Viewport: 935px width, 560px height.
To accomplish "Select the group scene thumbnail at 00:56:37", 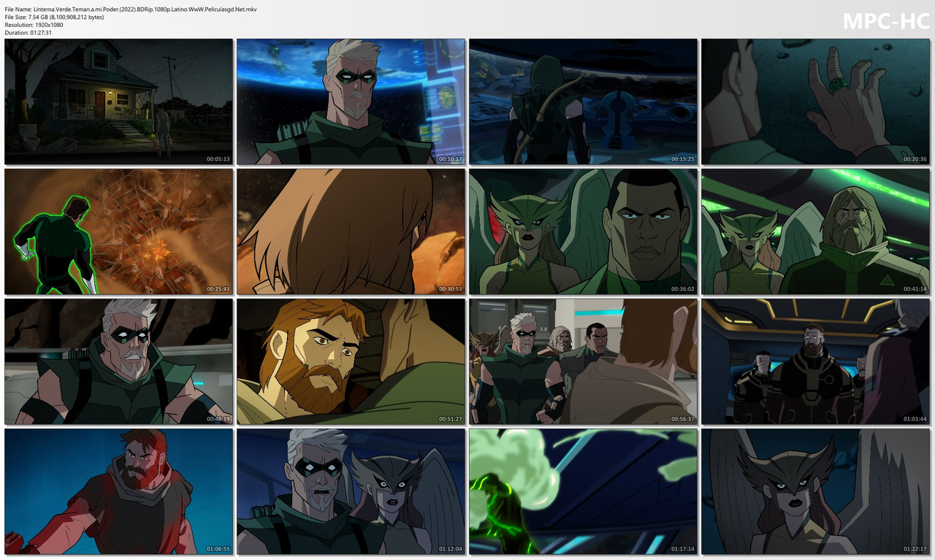I will (583, 361).
